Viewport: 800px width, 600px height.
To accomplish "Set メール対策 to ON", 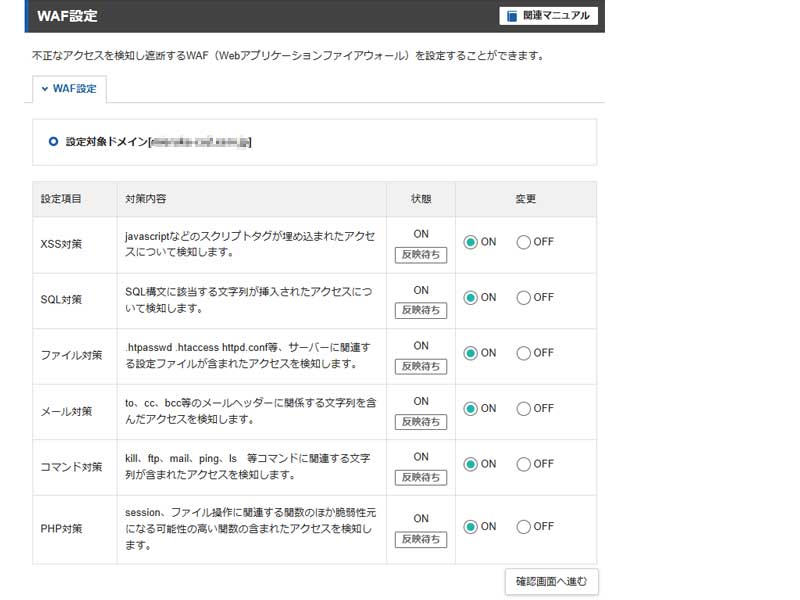I will click(x=470, y=409).
